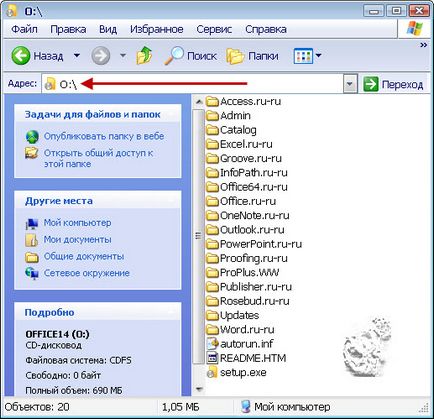Select the Office.ru-ru folder icon
The image size is (434, 419).
pyautogui.click(x=212, y=201)
